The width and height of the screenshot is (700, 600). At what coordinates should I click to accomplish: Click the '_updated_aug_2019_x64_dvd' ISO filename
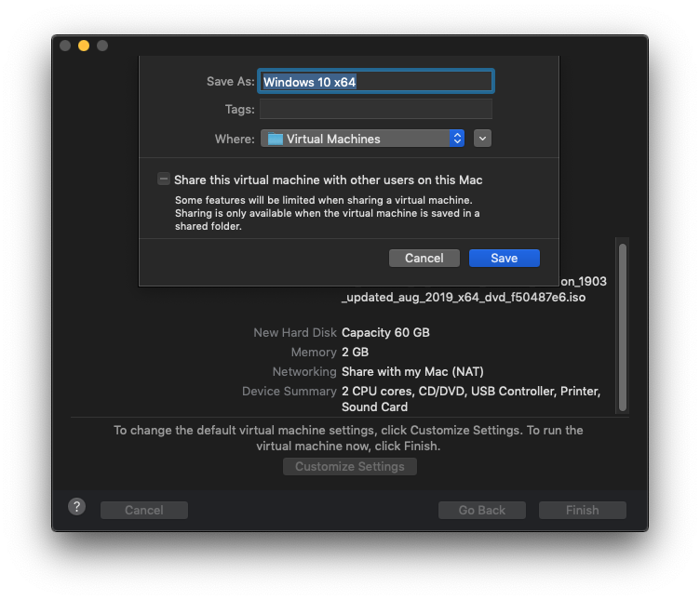(464, 297)
